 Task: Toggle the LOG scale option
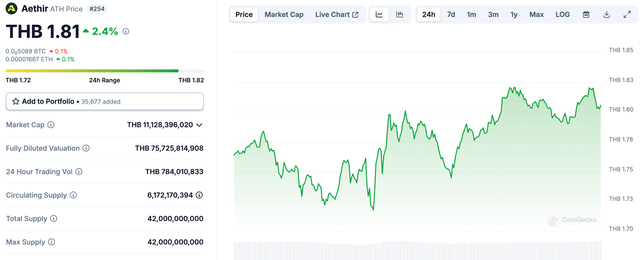[x=563, y=14]
